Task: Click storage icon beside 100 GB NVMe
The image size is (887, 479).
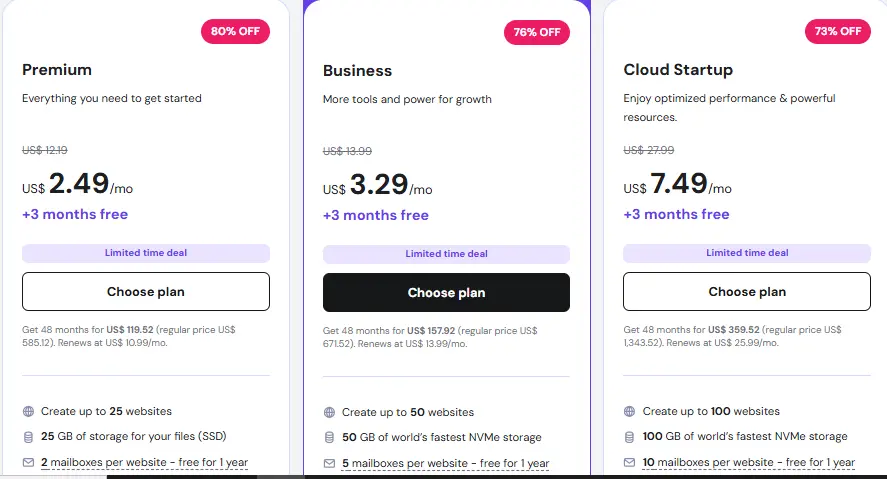Action: 629,437
